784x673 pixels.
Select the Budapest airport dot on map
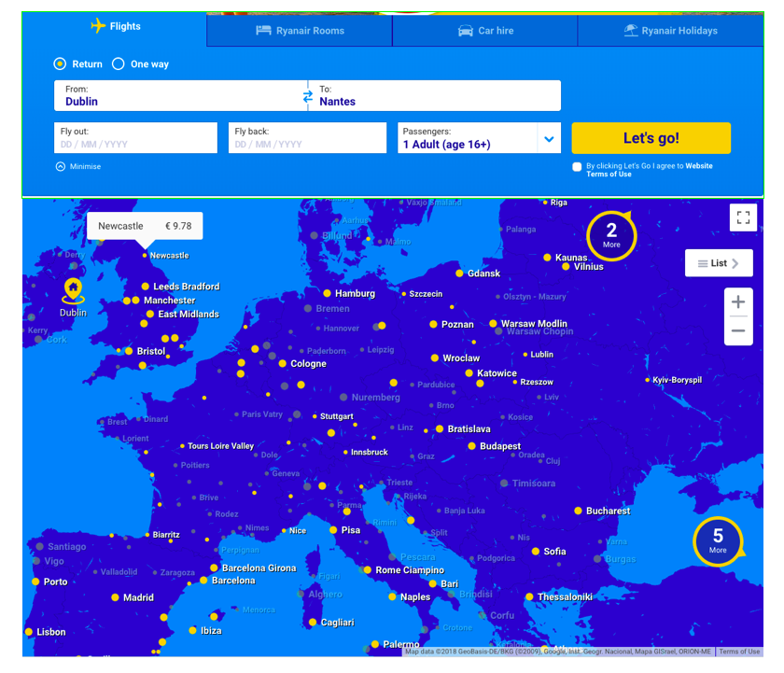tap(472, 446)
